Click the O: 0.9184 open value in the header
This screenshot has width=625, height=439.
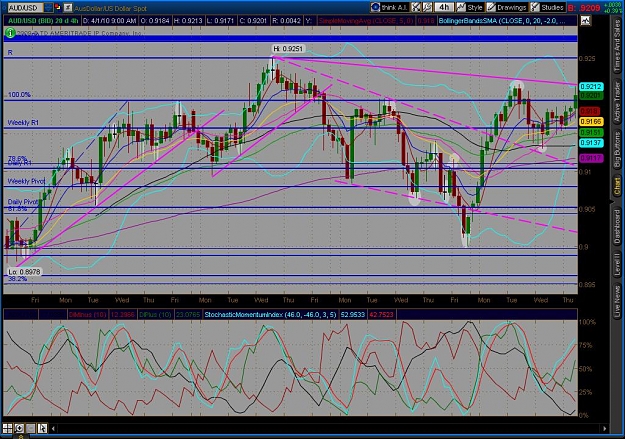click(153, 20)
